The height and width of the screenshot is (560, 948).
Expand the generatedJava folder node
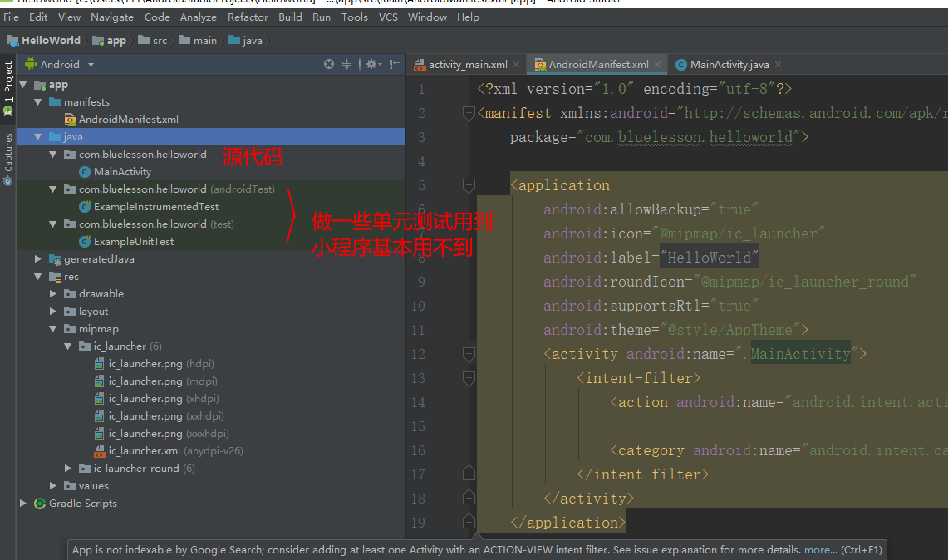(38, 259)
